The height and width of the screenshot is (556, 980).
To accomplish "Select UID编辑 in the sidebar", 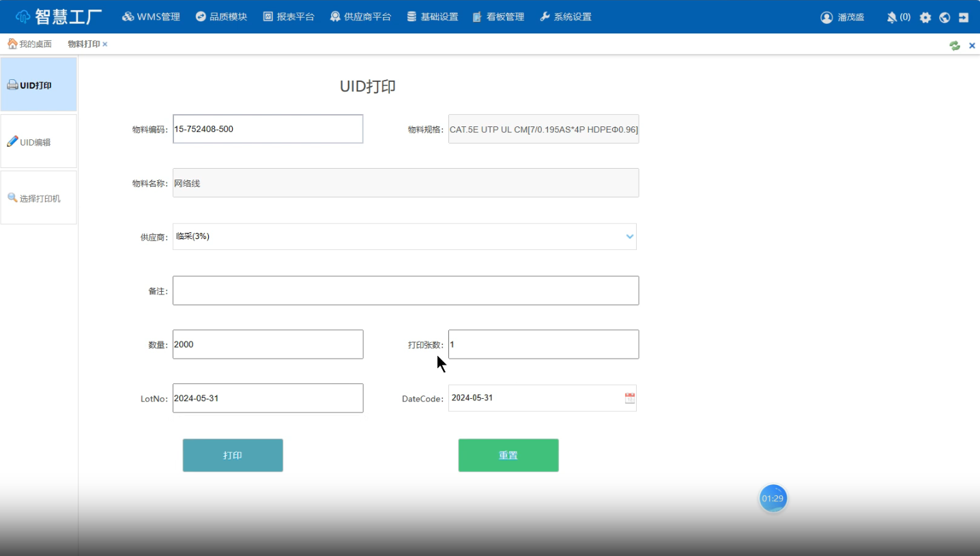I will [38, 142].
